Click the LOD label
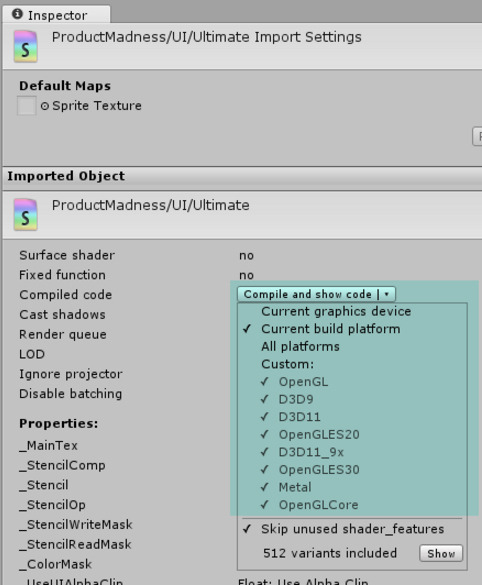This screenshot has width=482, height=585. 32,354
